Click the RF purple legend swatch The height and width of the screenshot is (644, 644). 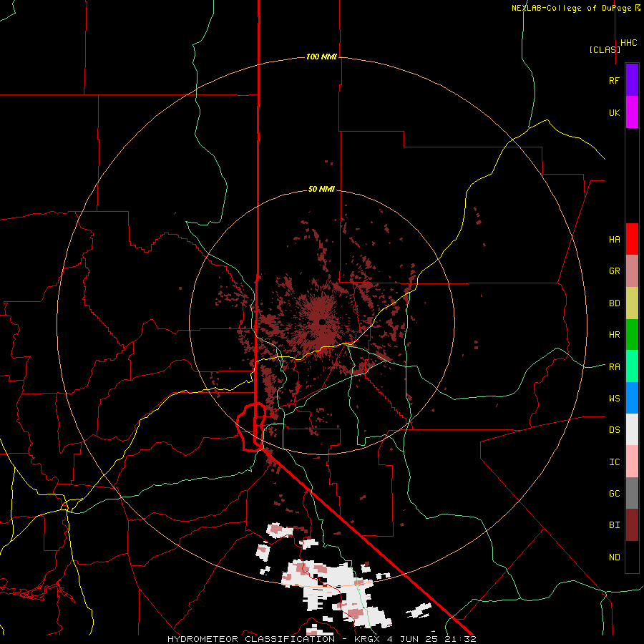click(x=632, y=79)
